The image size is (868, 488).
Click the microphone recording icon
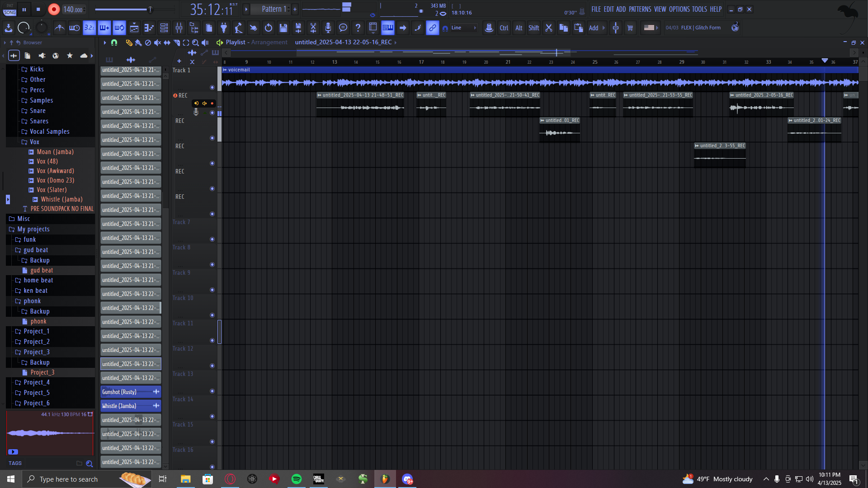(x=328, y=28)
